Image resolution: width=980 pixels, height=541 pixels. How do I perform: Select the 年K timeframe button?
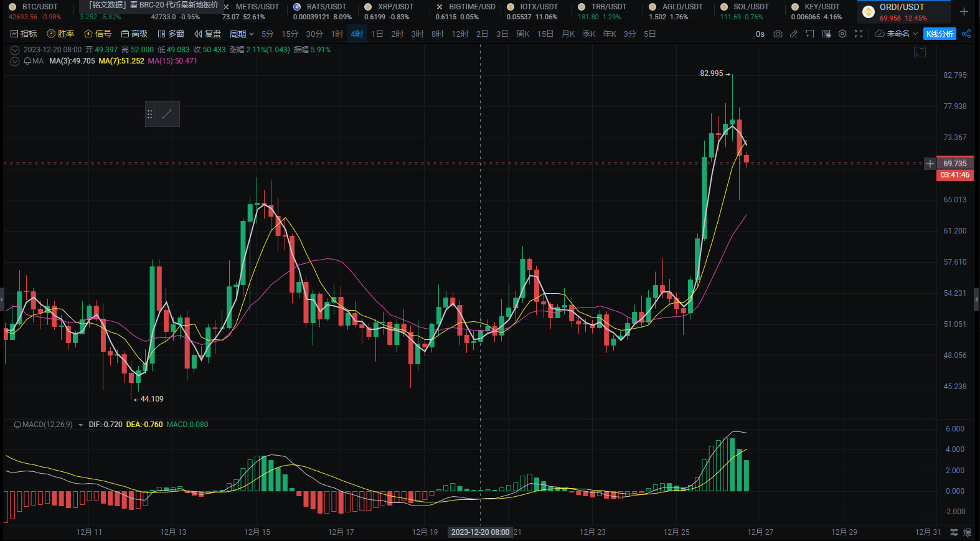[610, 34]
